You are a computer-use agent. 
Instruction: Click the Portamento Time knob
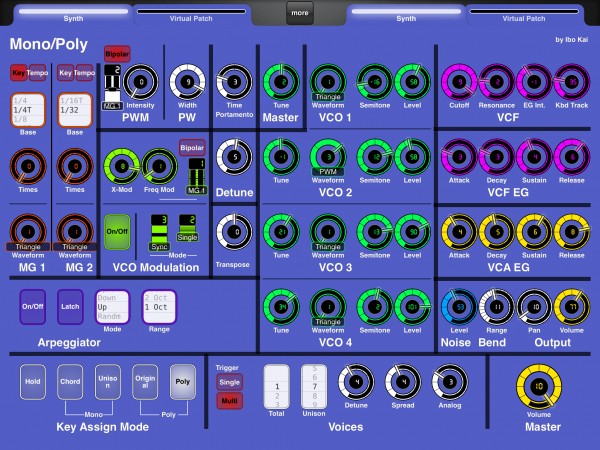(234, 82)
